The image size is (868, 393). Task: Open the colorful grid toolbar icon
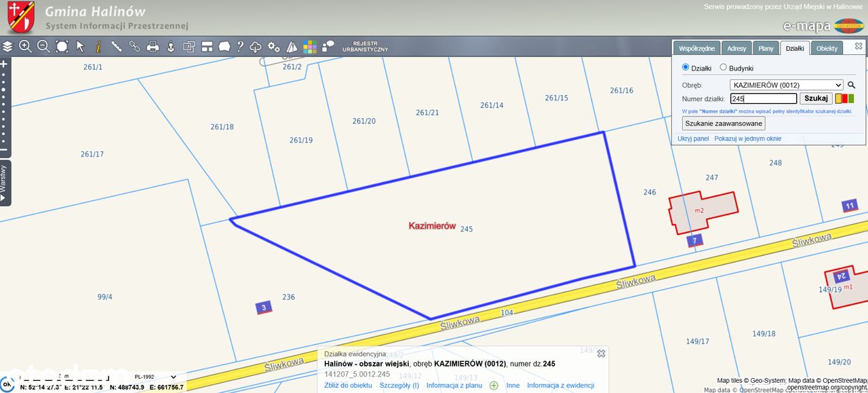(310, 47)
